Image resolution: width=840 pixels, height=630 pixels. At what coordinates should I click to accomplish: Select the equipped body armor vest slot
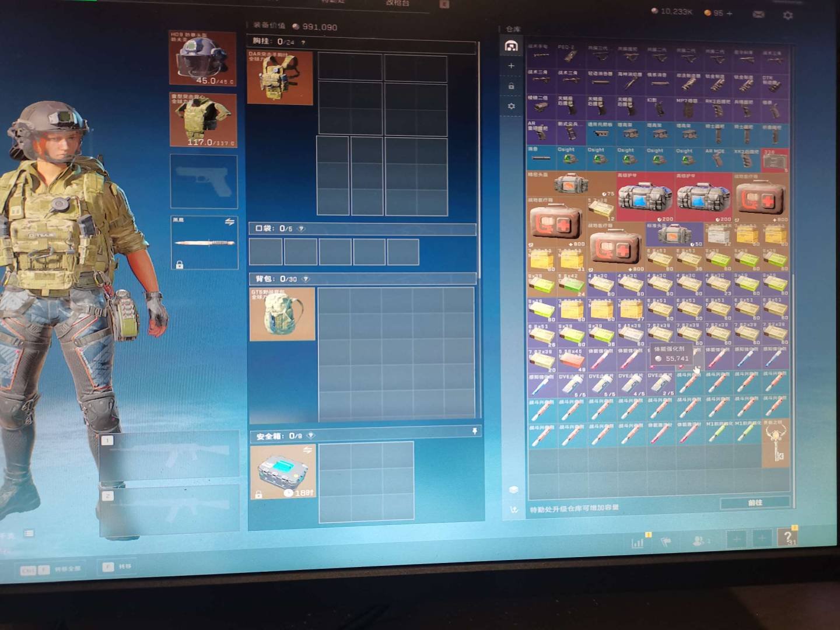204,120
